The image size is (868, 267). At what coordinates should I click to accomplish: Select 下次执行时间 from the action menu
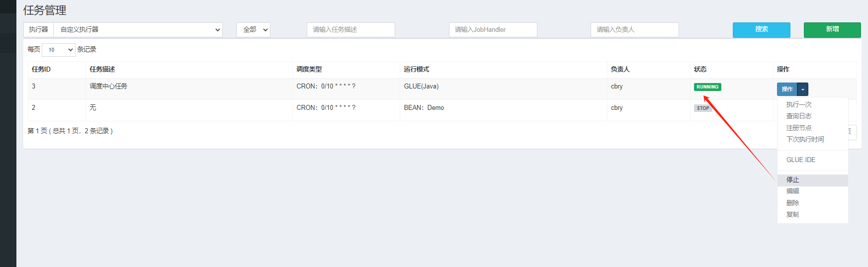tap(813, 139)
